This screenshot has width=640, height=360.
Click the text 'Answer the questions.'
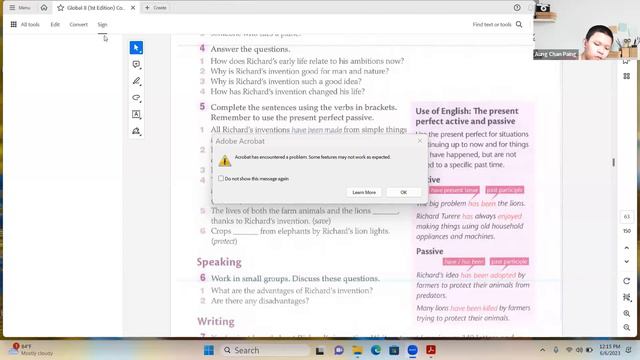[x=250, y=49]
